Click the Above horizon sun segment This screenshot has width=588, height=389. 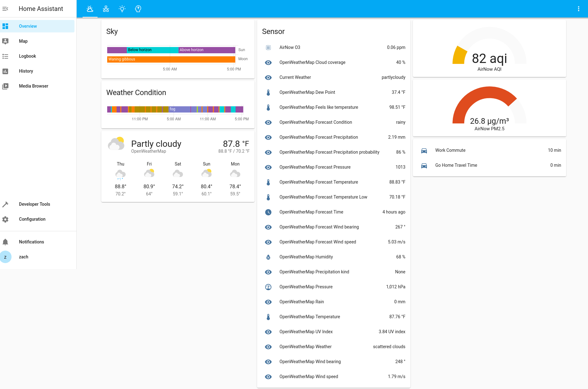coord(207,50)
